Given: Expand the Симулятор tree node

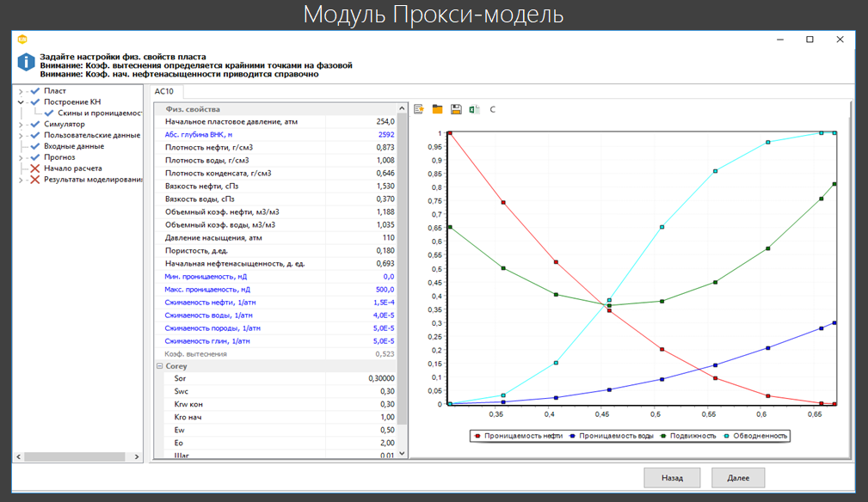Looking at the screenshot, I should 21,125.
